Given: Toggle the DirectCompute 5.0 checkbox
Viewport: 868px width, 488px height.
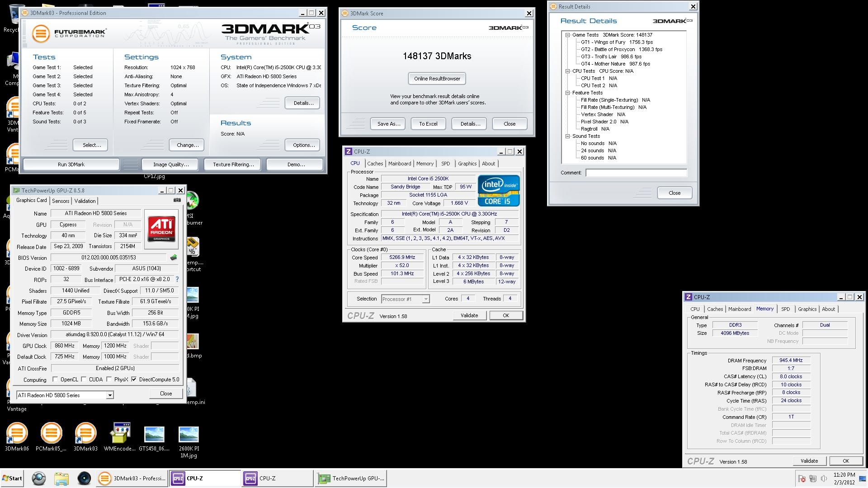Looking at the screenshot, I should 134,380.
